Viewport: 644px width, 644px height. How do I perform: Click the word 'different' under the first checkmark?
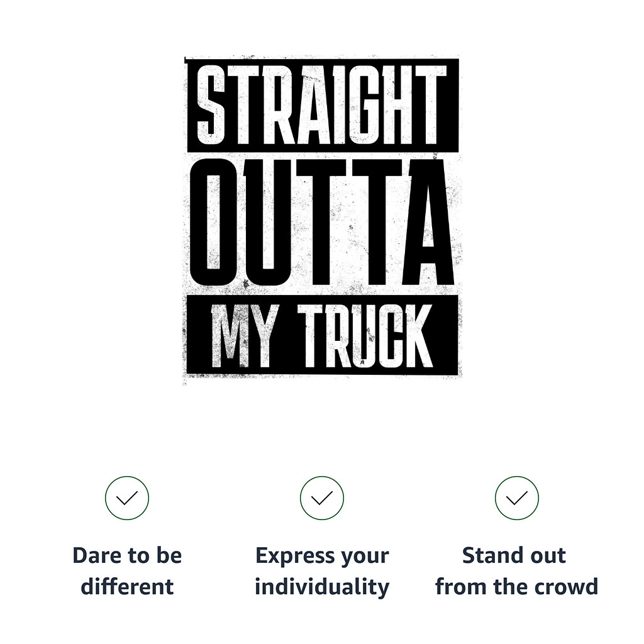click(127, 587)
